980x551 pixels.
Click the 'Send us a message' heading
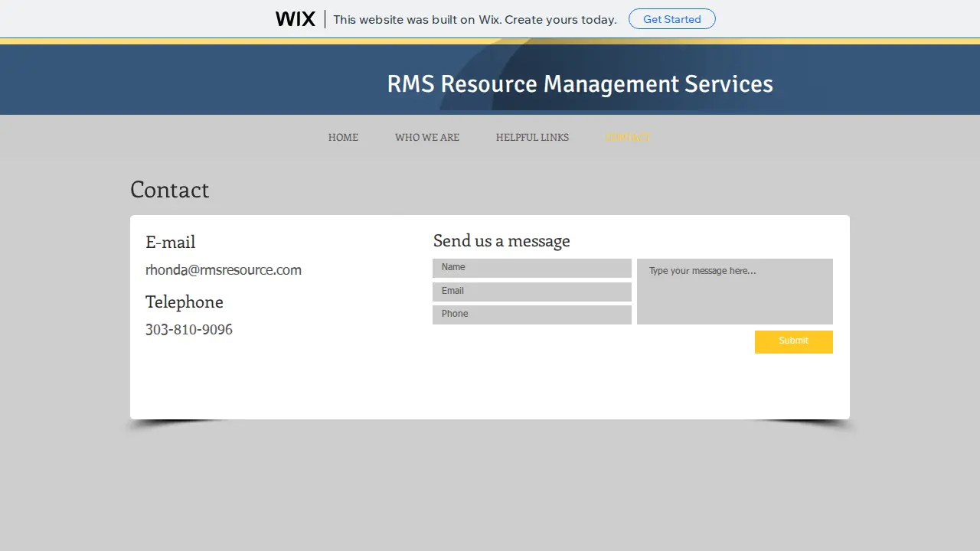(501, 240)
